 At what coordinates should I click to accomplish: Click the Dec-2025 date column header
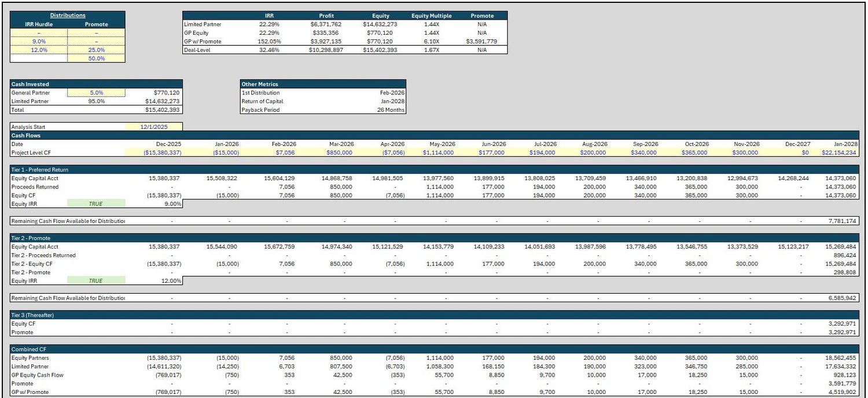(168, 144)
